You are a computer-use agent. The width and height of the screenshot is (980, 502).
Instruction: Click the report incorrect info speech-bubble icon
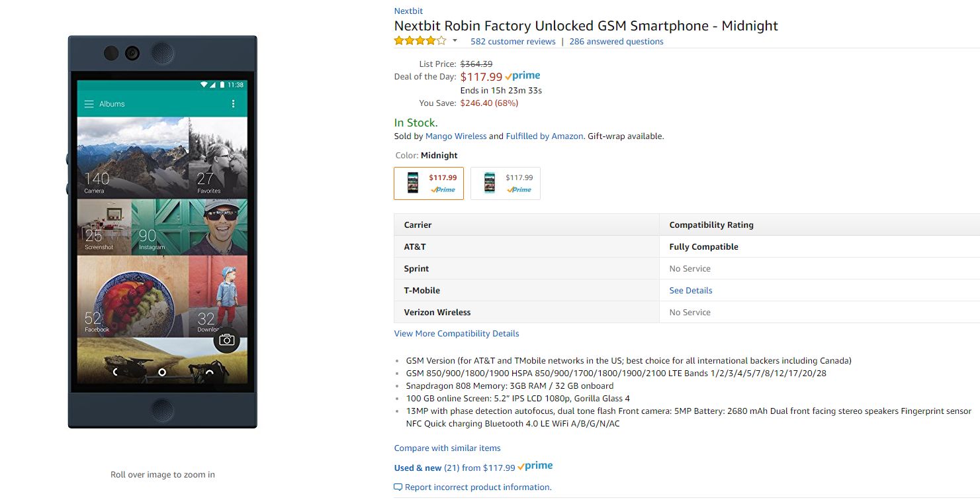[x=398, y=487]
